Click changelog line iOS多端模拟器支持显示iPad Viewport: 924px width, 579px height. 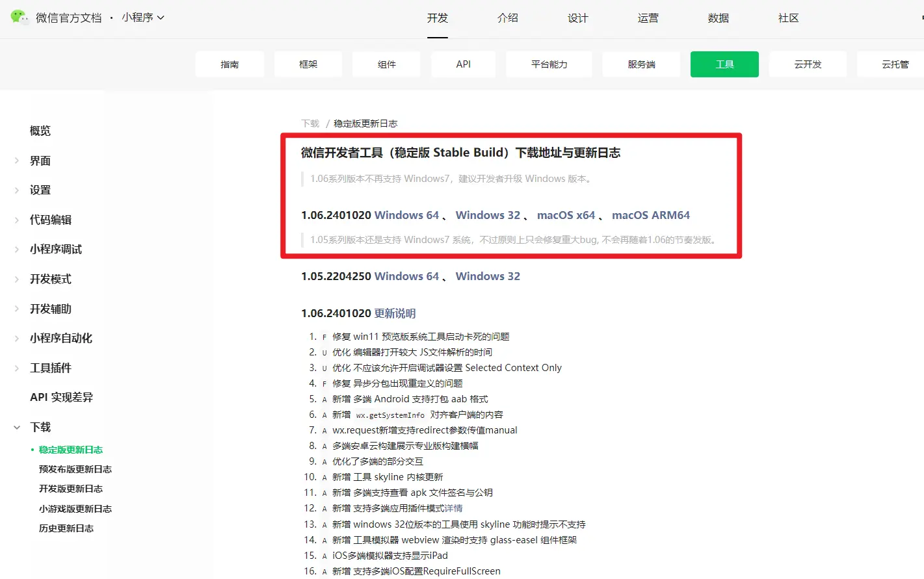tap(390, 556)
